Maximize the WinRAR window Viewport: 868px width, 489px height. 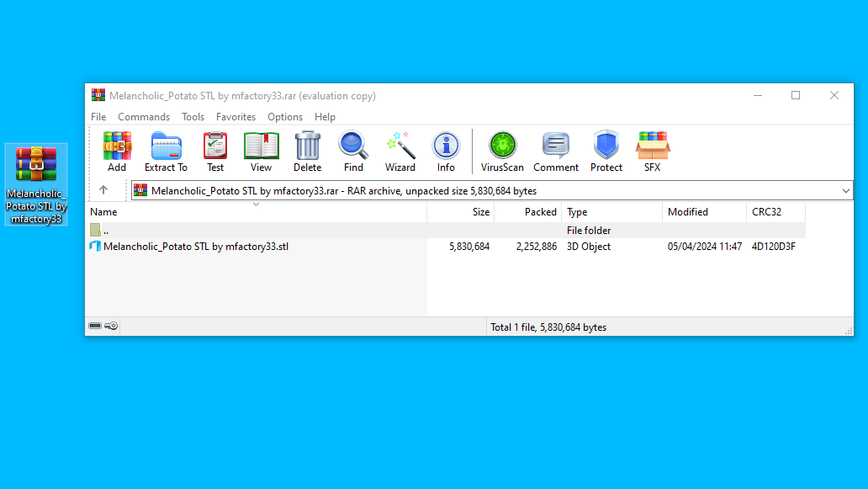click(x=796, y=95)
